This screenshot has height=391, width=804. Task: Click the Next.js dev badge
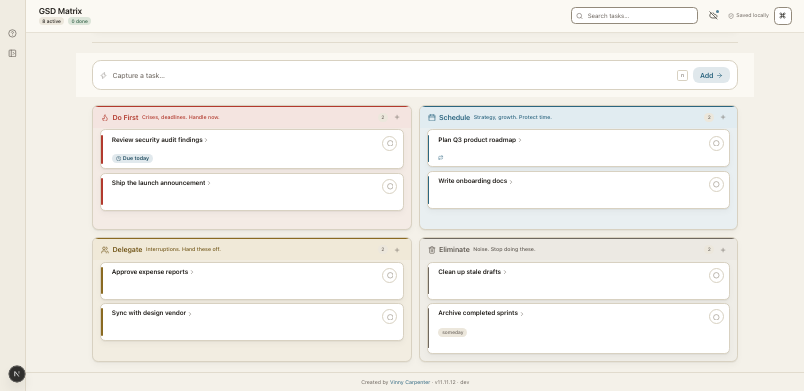click(17, 374)
